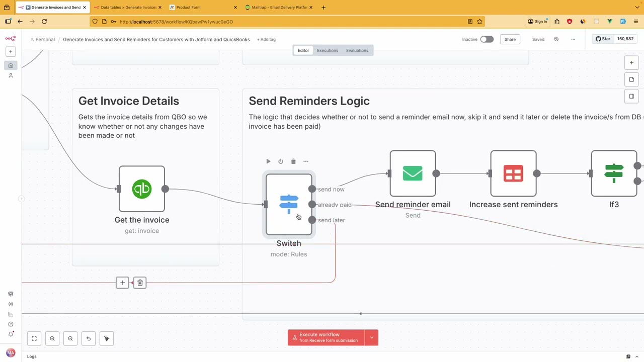
Task: Select the Switch node
Action: click(289, 205)
